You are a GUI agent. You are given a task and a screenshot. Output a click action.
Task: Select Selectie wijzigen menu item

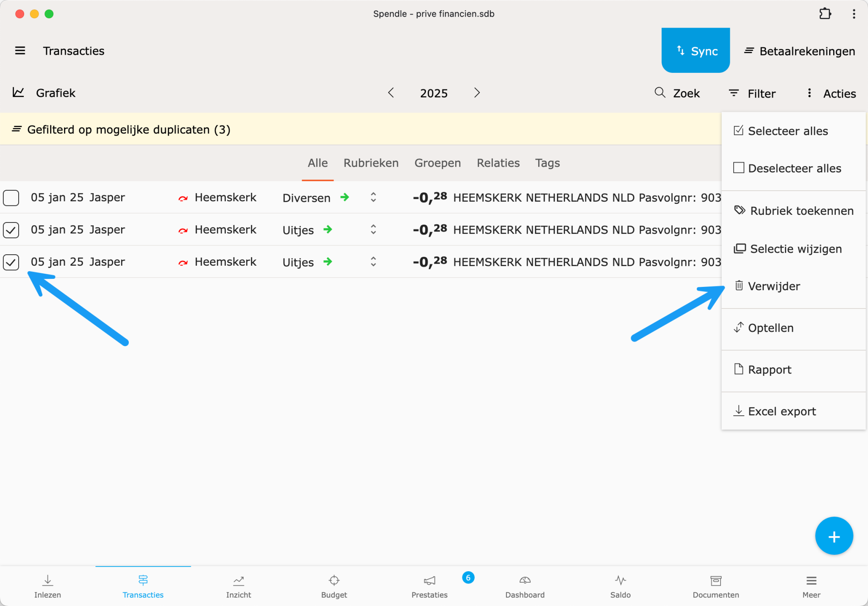793,249
